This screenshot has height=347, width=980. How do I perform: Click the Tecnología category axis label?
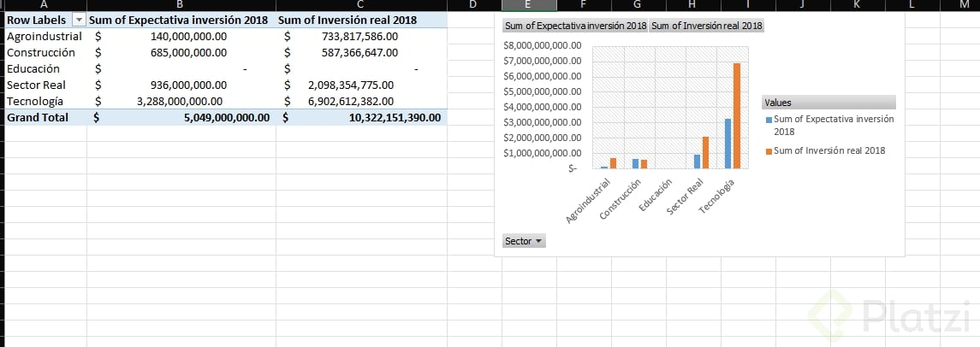716,196
